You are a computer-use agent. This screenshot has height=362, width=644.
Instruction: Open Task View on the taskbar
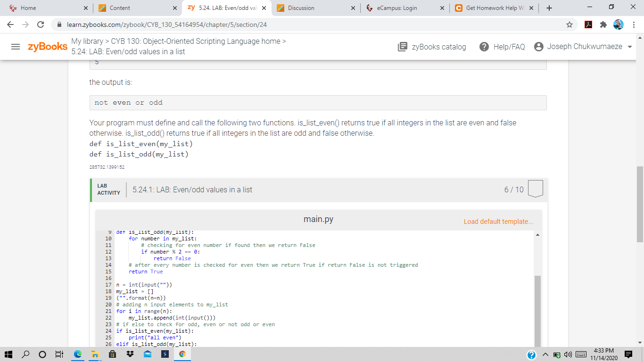pos(59,354)
